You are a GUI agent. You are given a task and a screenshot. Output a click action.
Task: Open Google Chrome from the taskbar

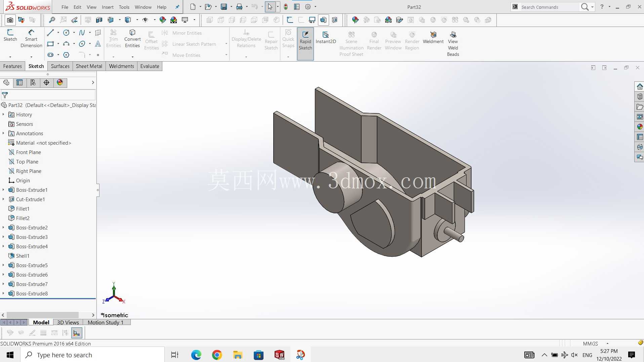click(x=217, y=355)
